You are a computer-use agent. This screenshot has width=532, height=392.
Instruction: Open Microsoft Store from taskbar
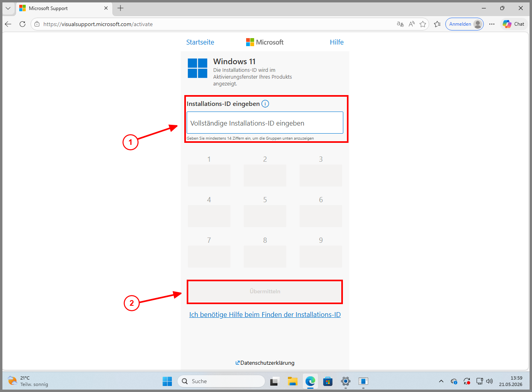pos(328,381)
